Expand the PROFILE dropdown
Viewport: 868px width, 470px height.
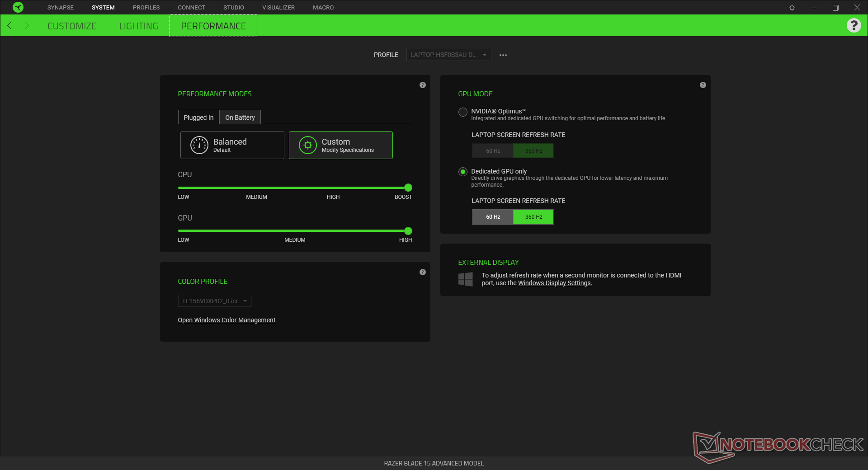[448, 55]
